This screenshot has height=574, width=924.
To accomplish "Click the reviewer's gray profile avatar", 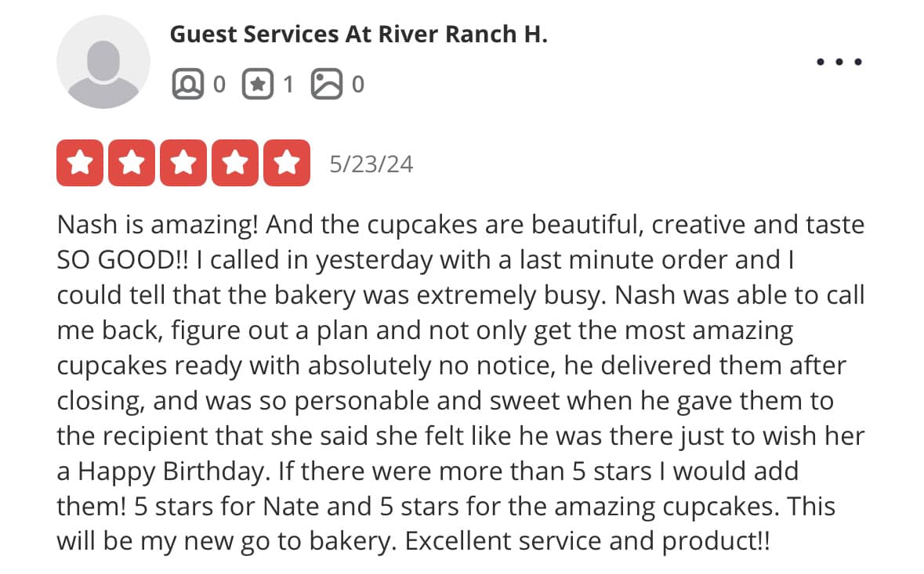I will point(103,62).
